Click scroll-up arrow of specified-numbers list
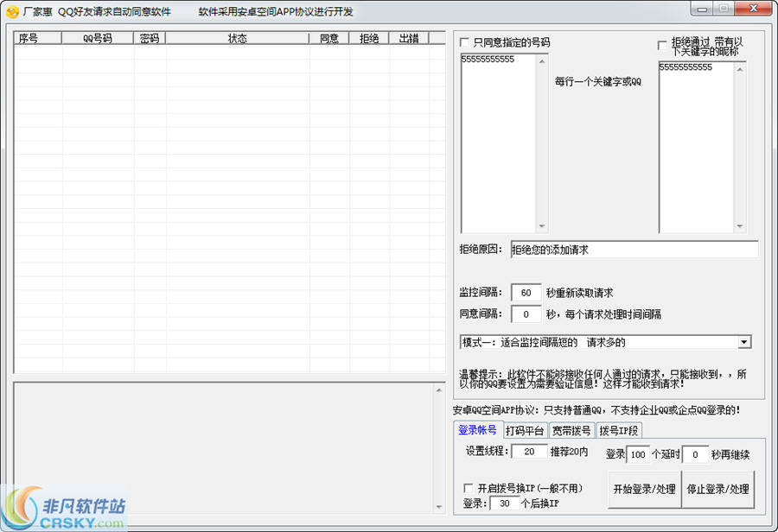Image resolution: width=778 pixels, height=532 pixels. [x=542, y=61]
